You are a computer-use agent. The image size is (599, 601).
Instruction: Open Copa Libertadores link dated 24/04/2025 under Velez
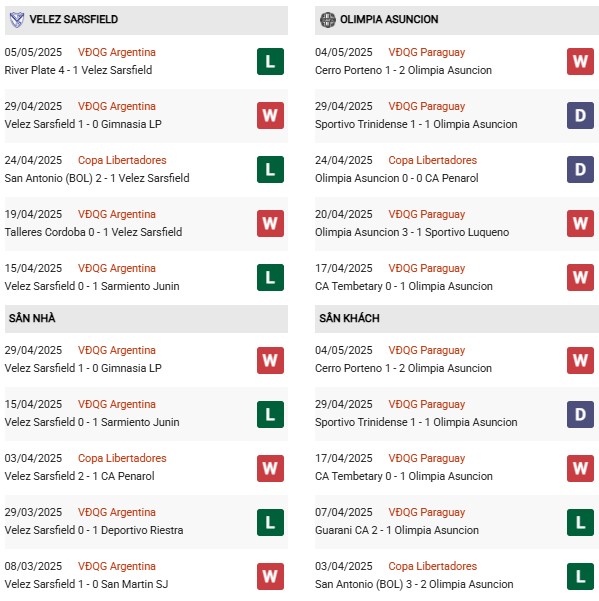point(122,160)
